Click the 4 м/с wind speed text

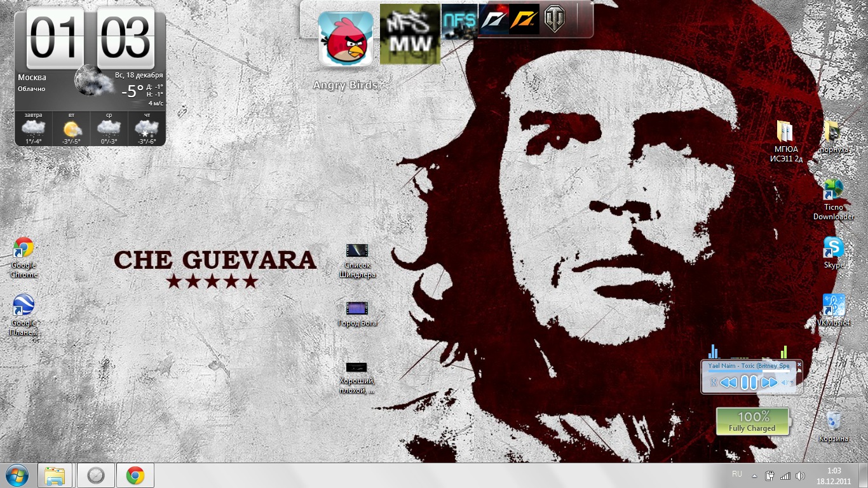point(156,102)
